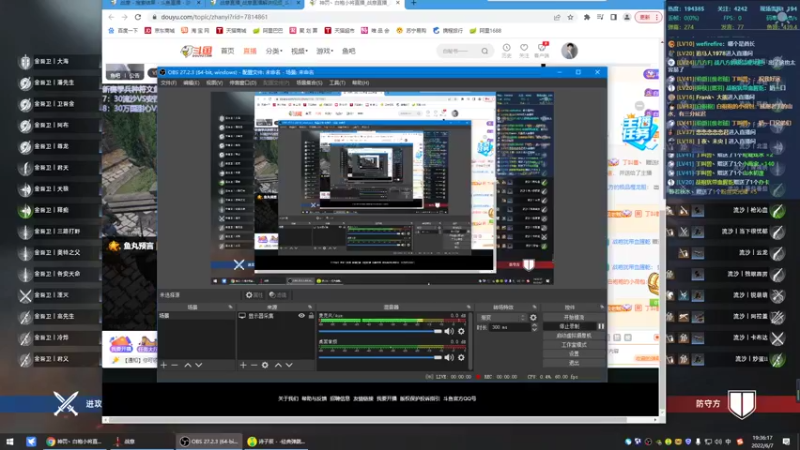Move source up in the Sources list
Screen dimensions: 800x450
278,365
